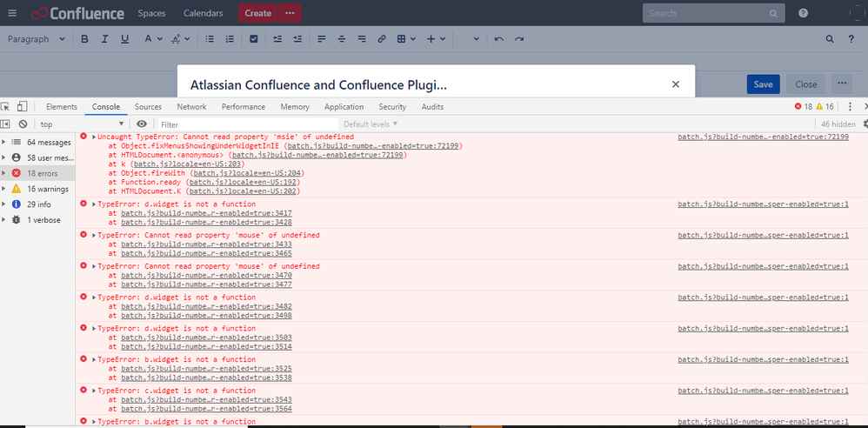This screenshot has width=868, height=428.
Task: Open the table dropdown
Action: pos(406,39)
